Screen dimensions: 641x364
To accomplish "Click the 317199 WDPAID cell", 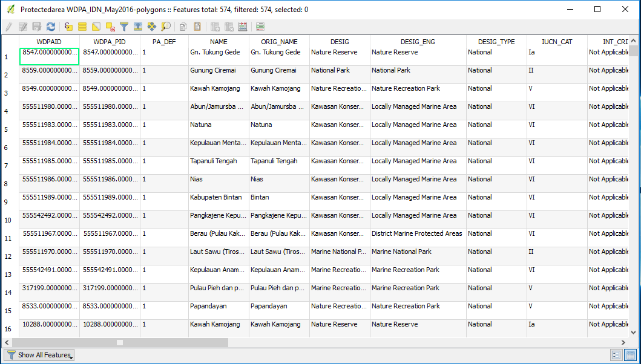I will (49, 293).
